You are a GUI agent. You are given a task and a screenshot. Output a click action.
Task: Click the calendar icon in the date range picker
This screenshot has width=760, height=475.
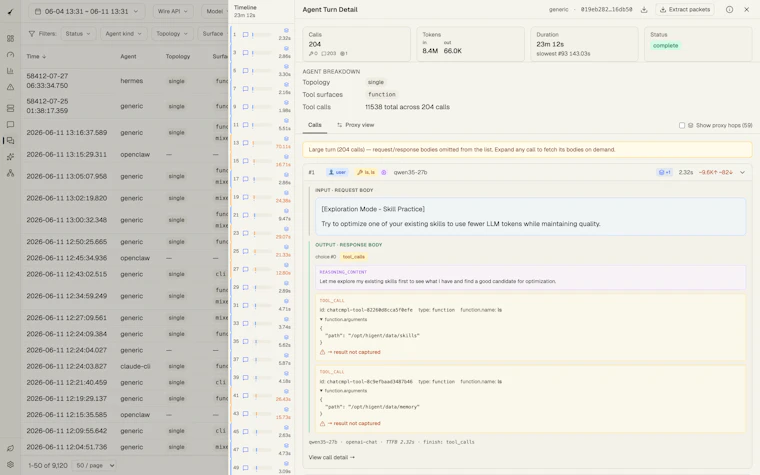(x=37, y=11)
